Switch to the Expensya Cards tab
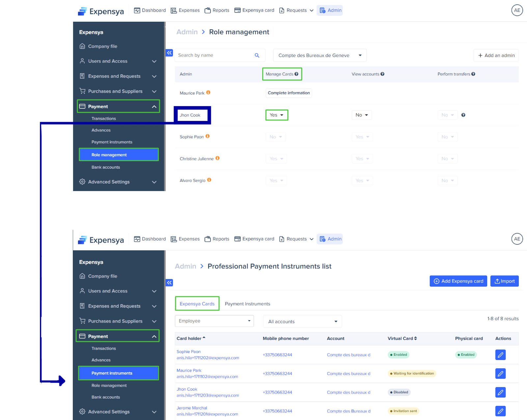Image resolution: width=527 pixels, height=420 pixels. click(x=197, y=304)
